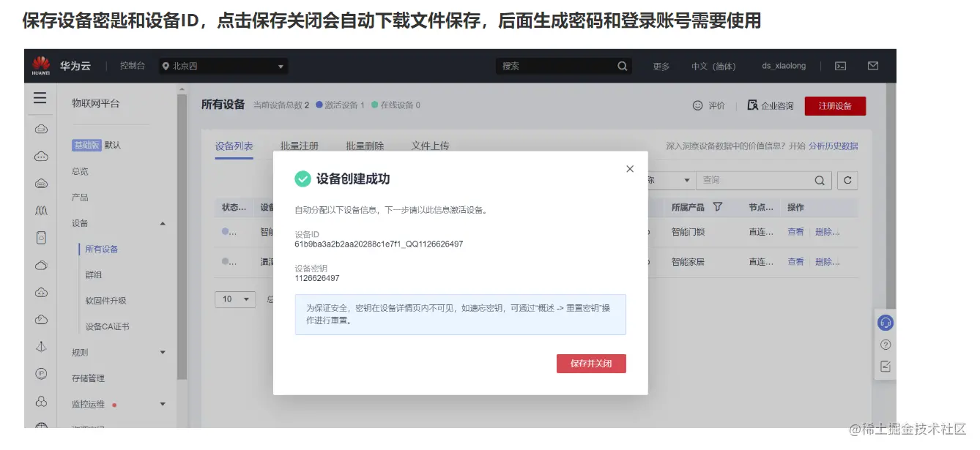
Task: Select 软固件升级 in the sidebar
Action: click(105, 301)
